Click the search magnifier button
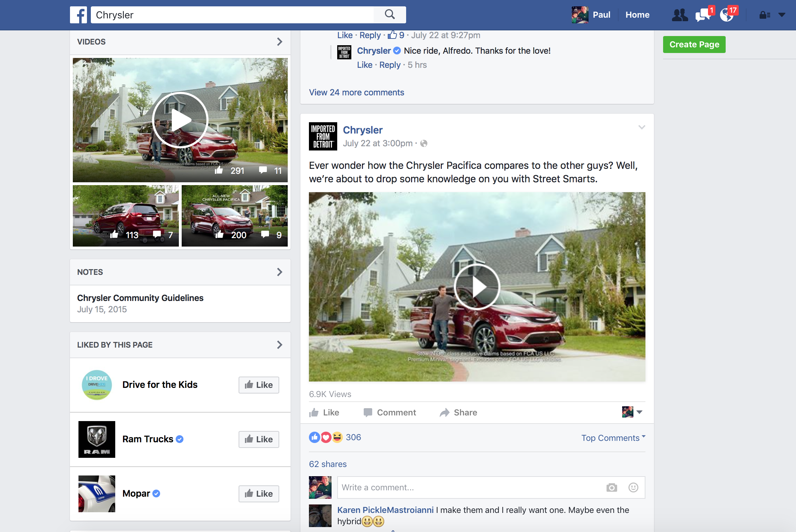 [x=390, y=15]
